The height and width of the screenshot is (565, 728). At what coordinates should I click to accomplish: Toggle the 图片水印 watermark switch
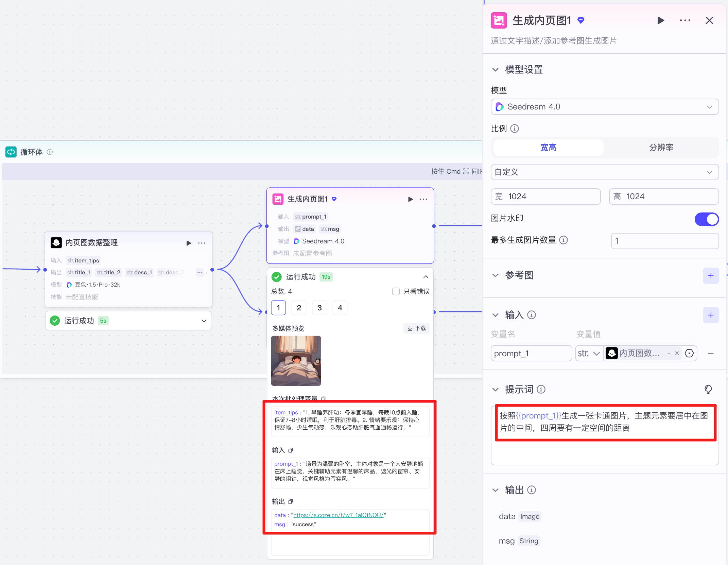706,219
